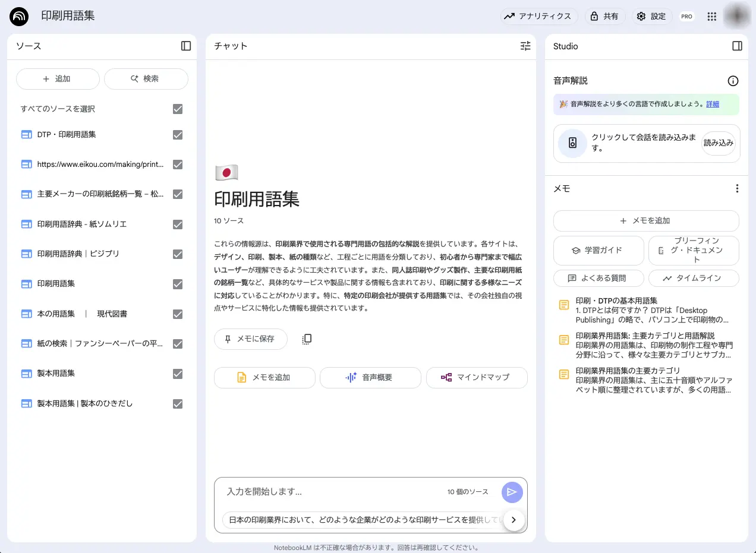This screenshot has height=553, width=756.
Task: Collapse the Studio panel using its panel icon
Action: [x=738, y=46]
